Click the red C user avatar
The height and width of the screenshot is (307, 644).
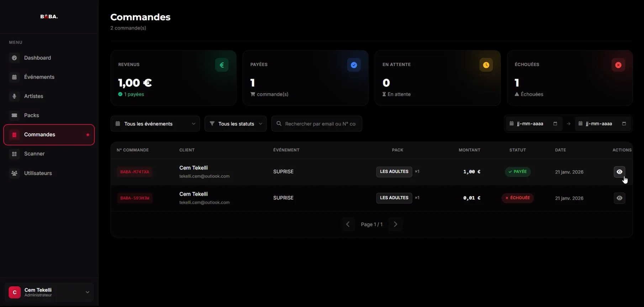pyautogui.click(x=15, y=292)
